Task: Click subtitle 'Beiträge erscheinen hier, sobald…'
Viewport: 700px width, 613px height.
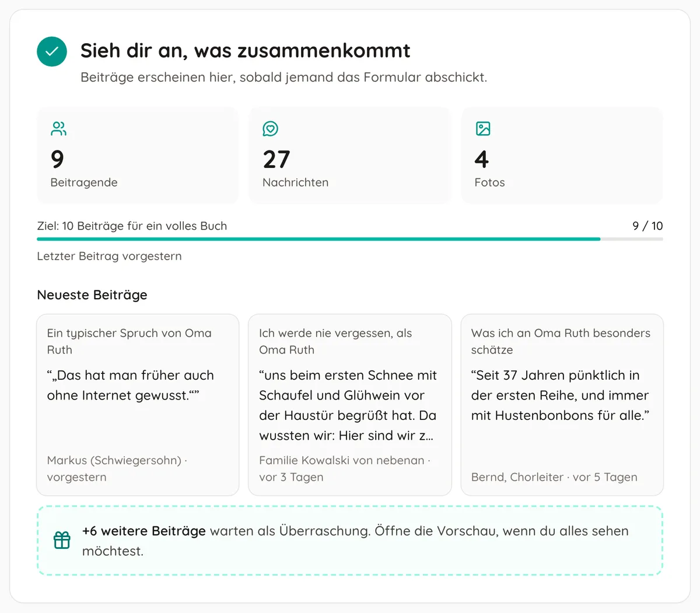Action: coord(283,78)
